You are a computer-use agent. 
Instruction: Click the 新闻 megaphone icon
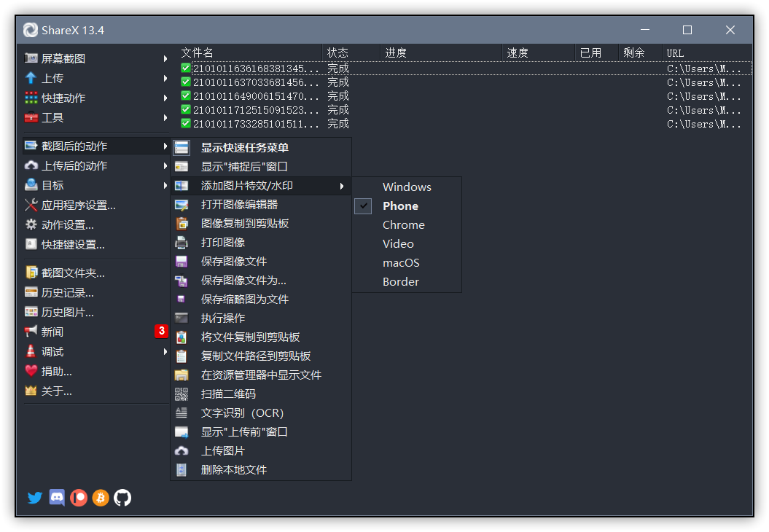[x=31, y=332]
